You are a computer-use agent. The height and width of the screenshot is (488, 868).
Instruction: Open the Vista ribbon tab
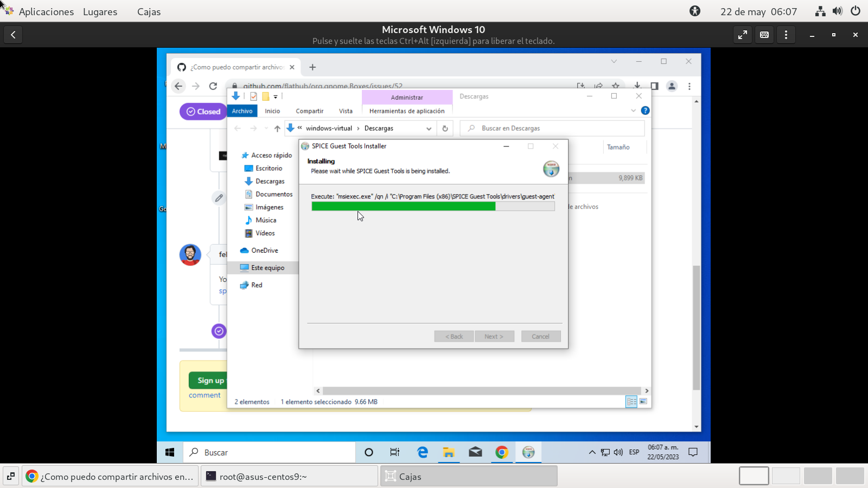[346, 111]
